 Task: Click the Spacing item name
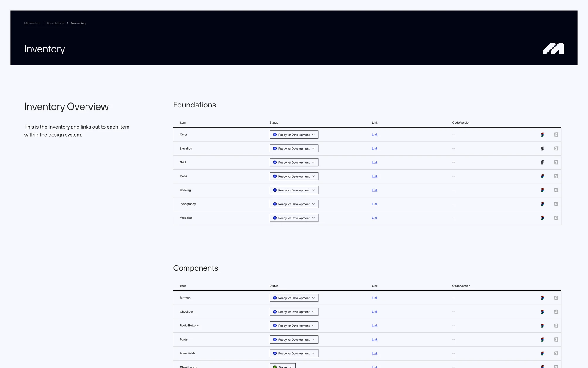click(x=185, y=190)
